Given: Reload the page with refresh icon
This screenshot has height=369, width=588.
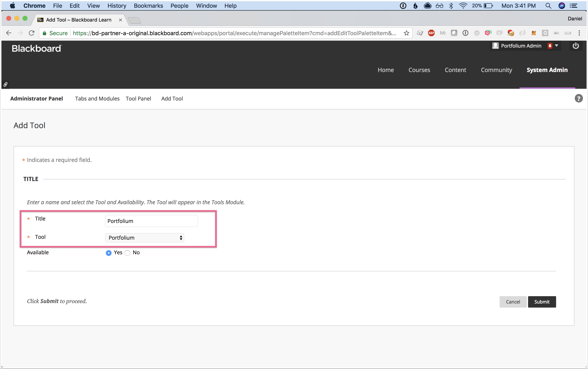Looking at the screenshot, I should point(31,33).
